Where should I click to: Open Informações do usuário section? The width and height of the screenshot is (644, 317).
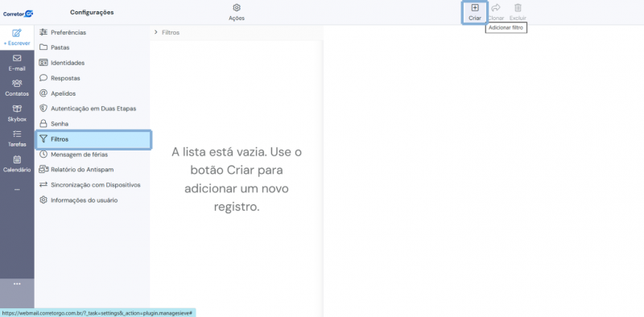93,200
